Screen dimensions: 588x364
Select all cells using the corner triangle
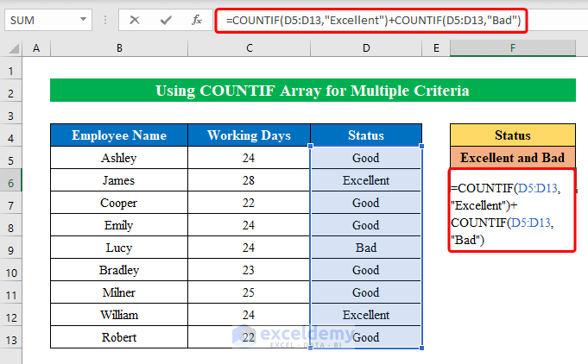(x=14, y=48)
